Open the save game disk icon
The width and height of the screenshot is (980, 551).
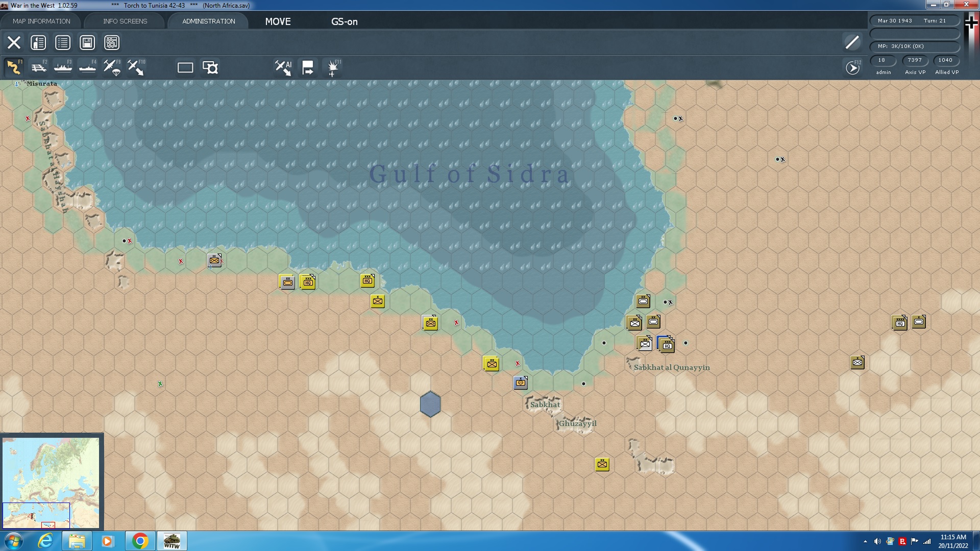tap(87, 42)
